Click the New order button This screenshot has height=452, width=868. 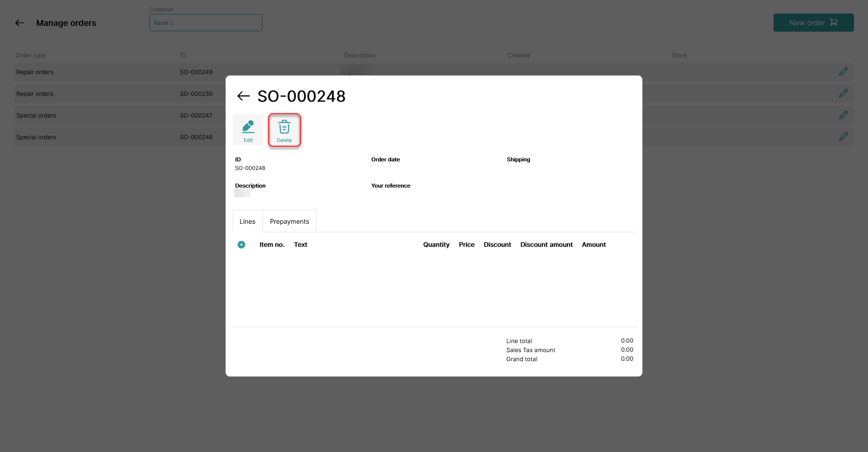pyautogui.click(x=813, y=23)
